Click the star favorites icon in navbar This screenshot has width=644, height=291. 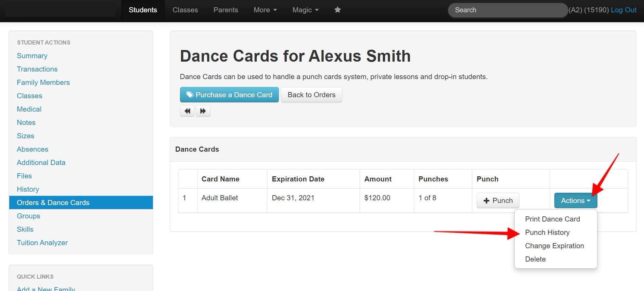coord(337,10)
